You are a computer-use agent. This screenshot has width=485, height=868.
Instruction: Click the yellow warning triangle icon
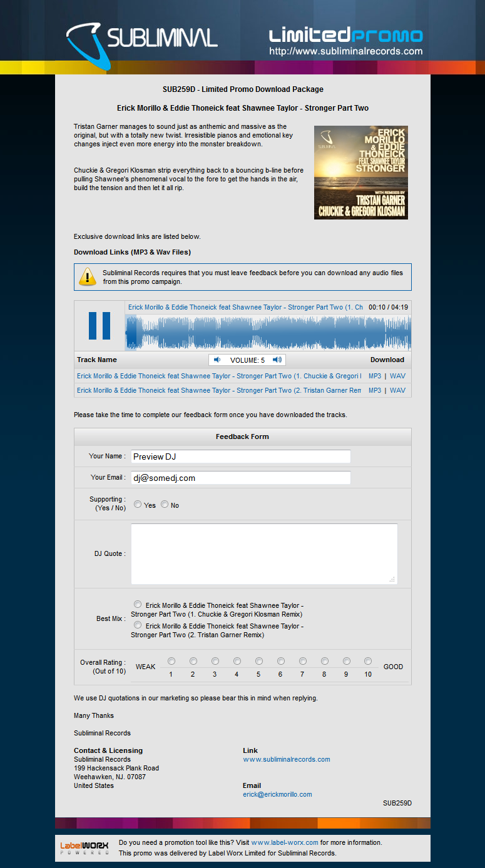[88, 276]
